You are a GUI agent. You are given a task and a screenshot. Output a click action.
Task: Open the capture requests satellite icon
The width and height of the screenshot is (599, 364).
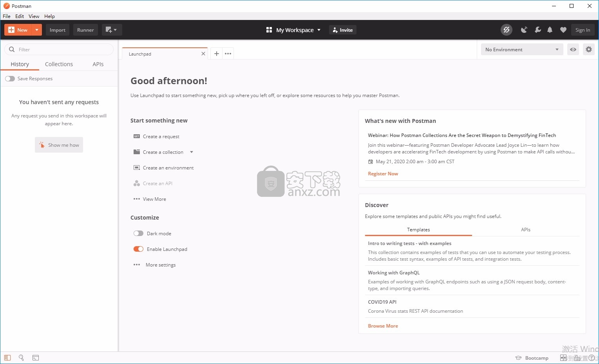coord(524,30)
